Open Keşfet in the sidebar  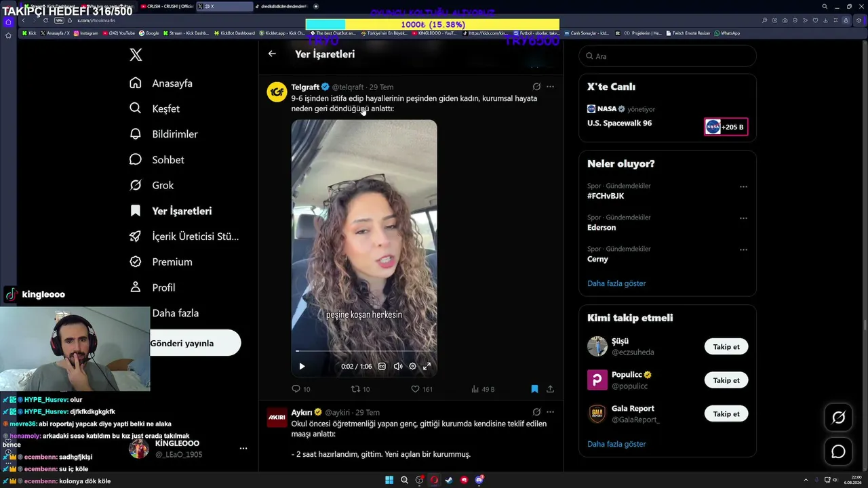pyautogui.click(x=155, y=108)
